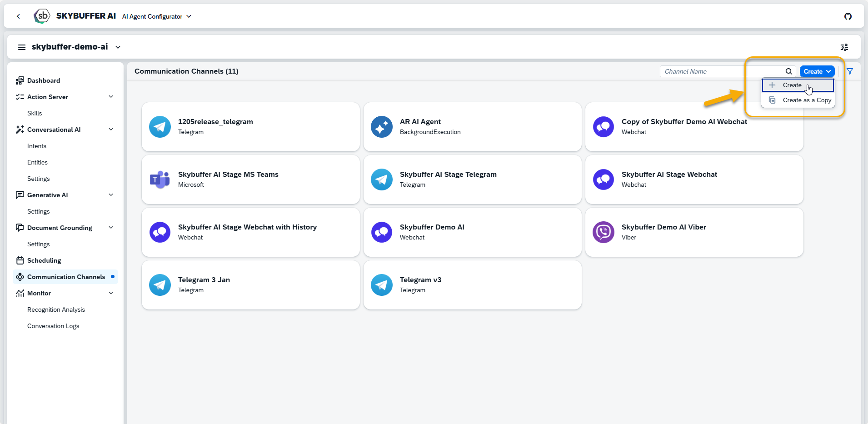Click the BackgroundExecution label
Screen dimensions: 868x424
[430, 132]
